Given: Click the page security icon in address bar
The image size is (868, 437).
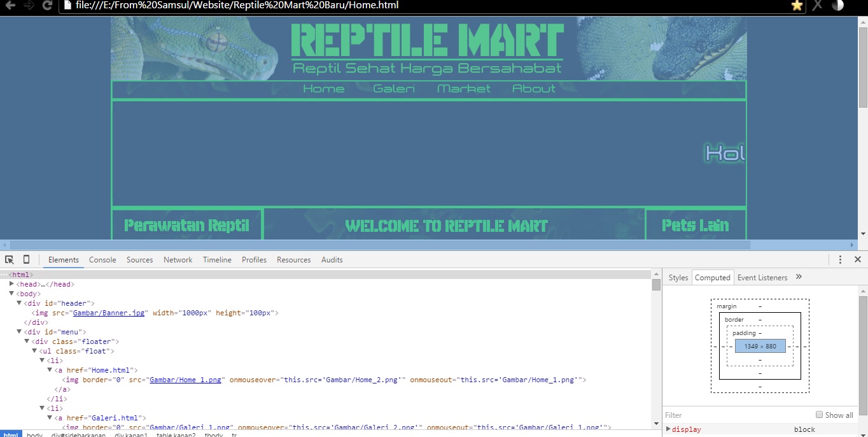Looking at the screenshot, I should point(66,6).
